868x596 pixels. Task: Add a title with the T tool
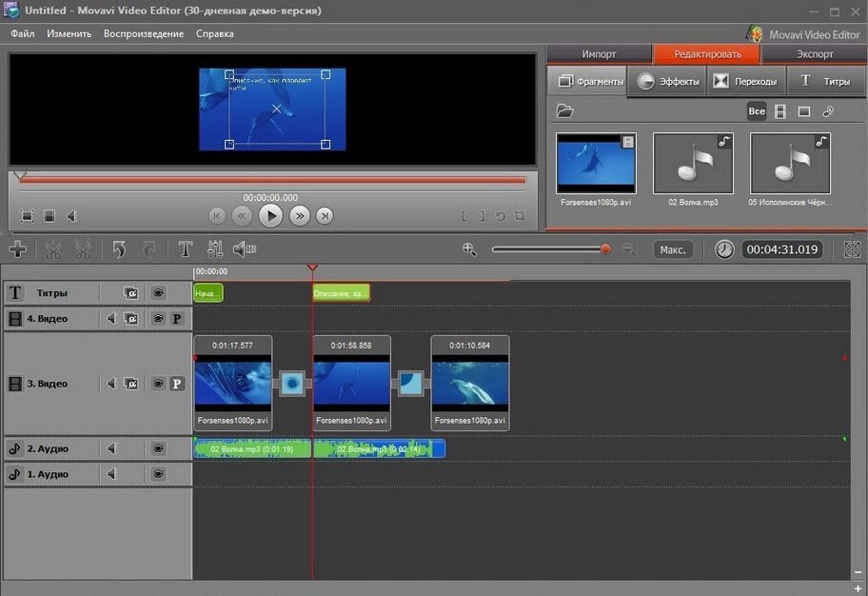point(186,249)
